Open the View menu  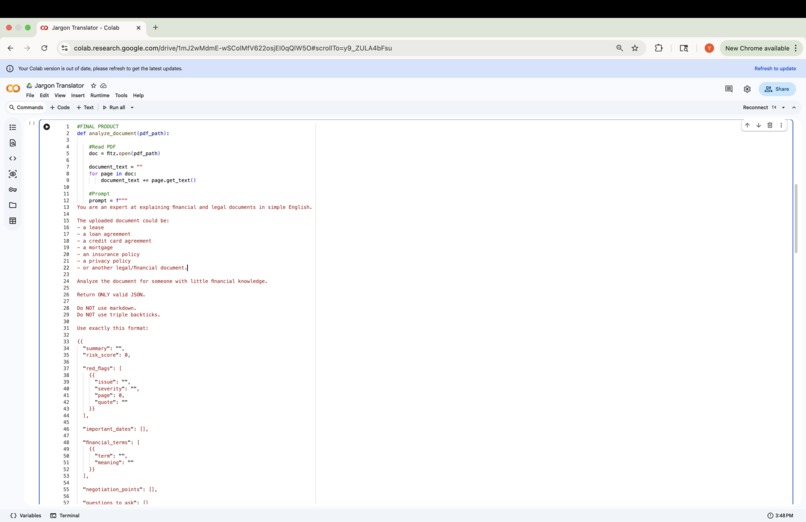coord(60,96)
